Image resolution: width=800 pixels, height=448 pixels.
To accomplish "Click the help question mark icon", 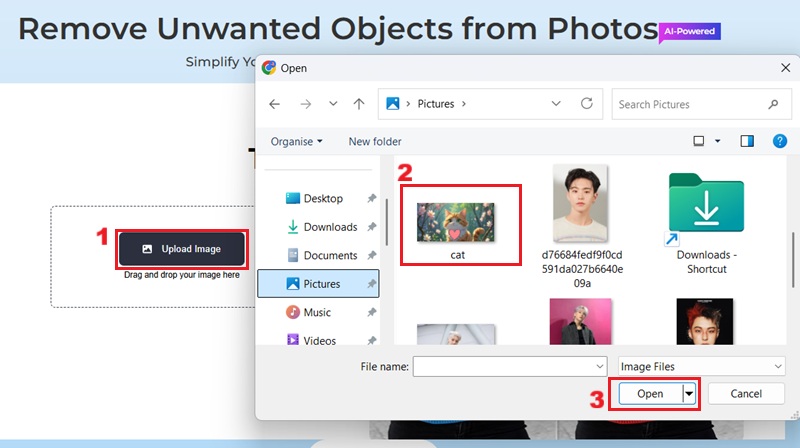I will [779, 141].
